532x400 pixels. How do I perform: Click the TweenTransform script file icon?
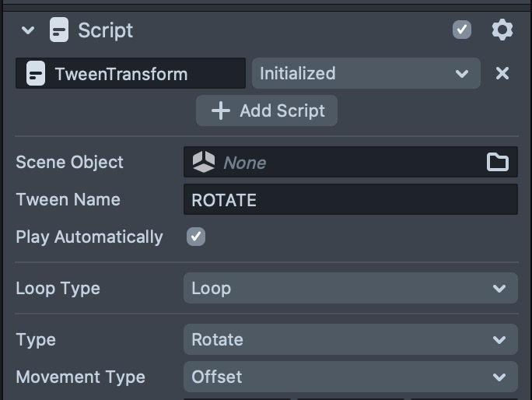point(35,74)
